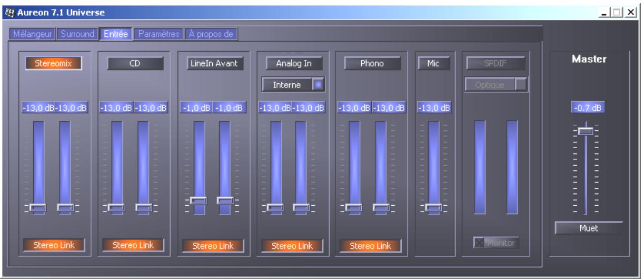Screen dimensions: 644x279
Task: Activate the Analog In input
Action: click(x=294, y=64)
